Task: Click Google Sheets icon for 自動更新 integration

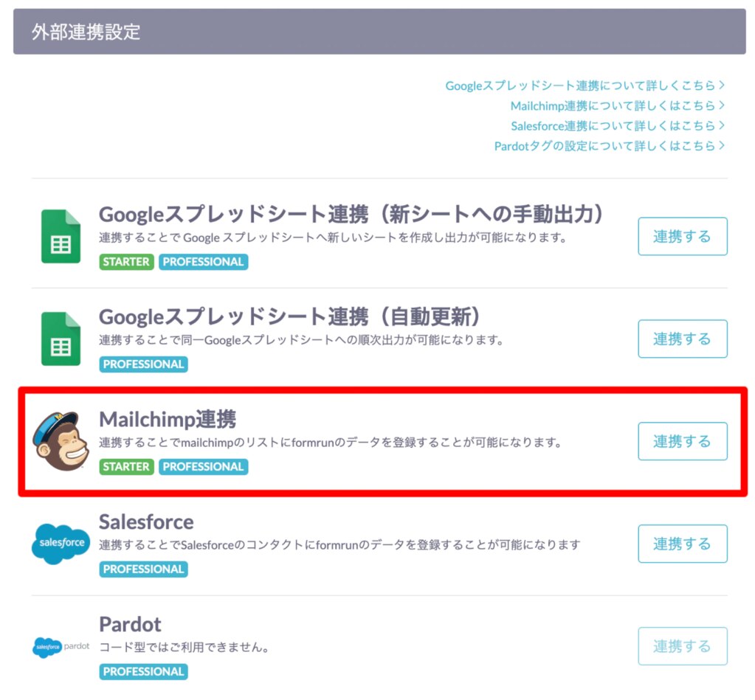Action: (61, 339)
